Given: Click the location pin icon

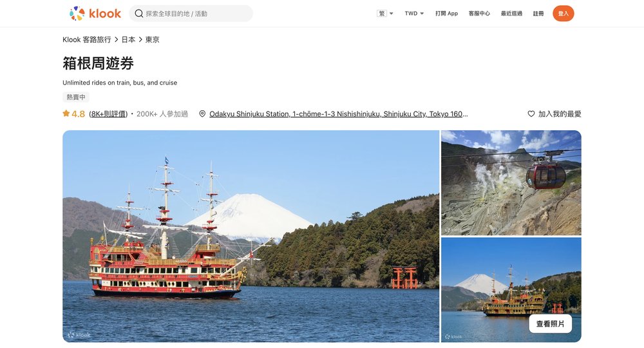Looking at the screenshot, I should click(202, 114).
